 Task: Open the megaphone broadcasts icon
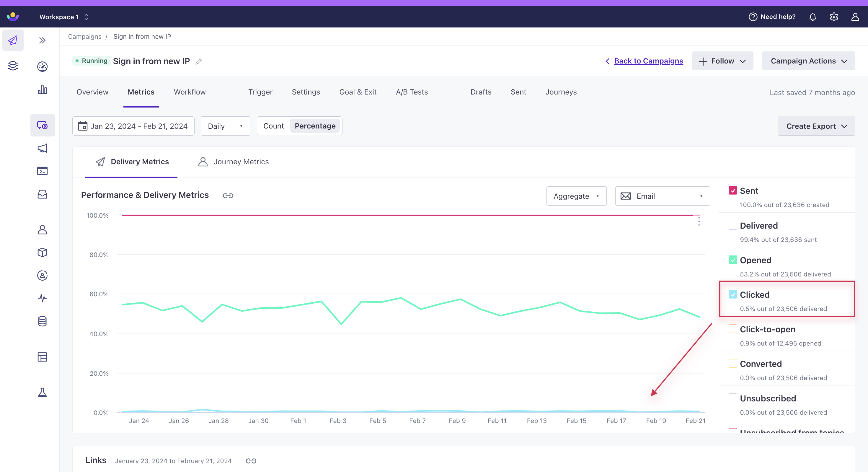click(x=42, y=148)
